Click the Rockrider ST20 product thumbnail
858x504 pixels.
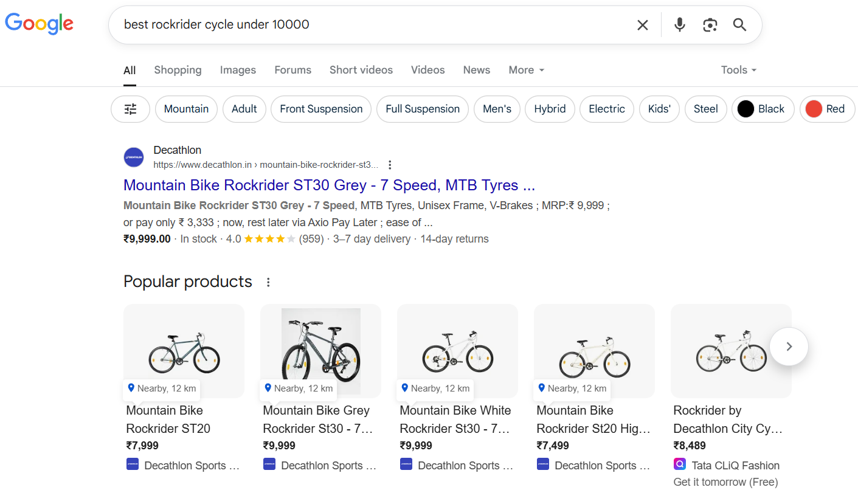[x=184, y=351]
